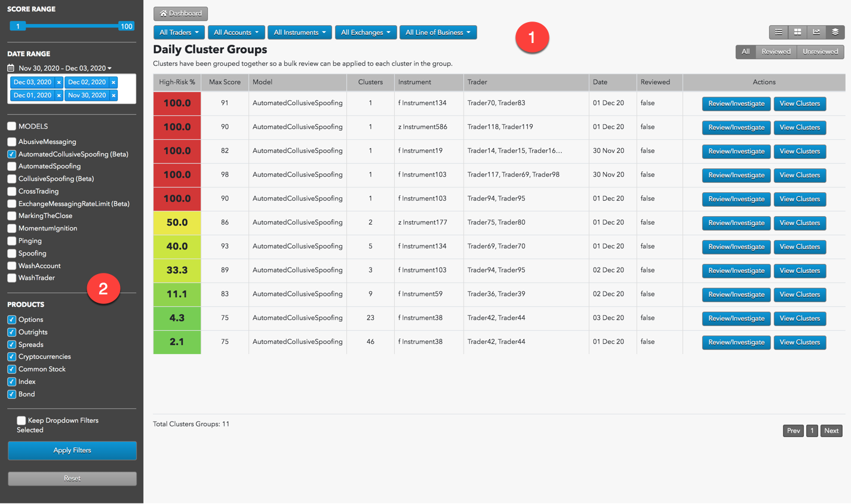Open the line chart view icon
This screenshot has height=504, width=851.
(816, 32)
